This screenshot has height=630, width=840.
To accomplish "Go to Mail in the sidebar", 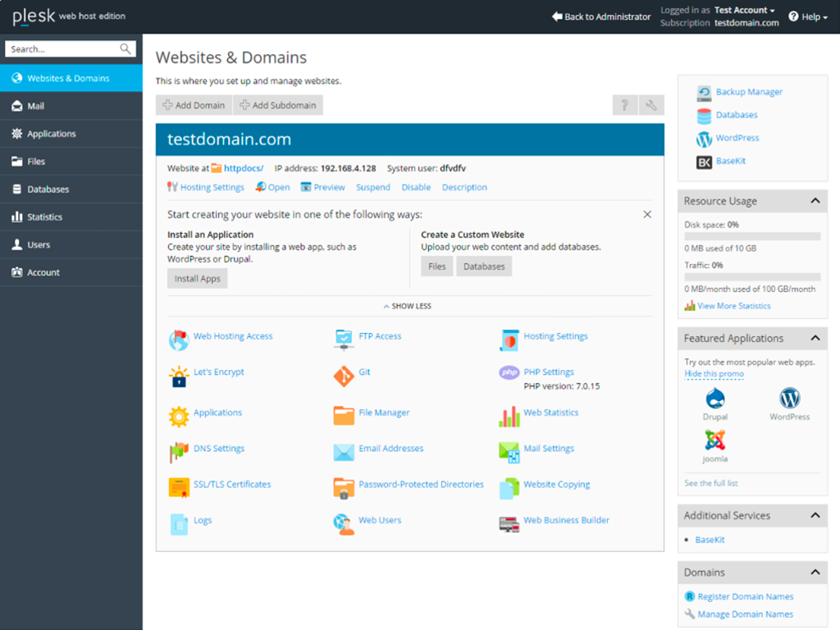I will point(36,106).
